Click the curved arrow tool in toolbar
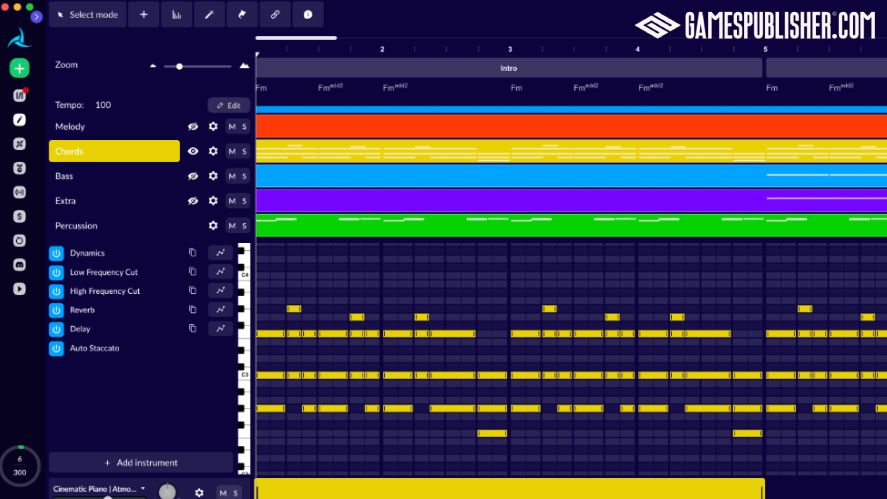The width and height of the screenshot is (887, 499). pyautogui.click(x=242, y=15)
